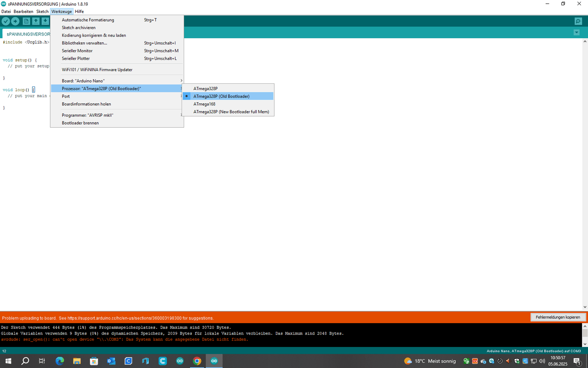588x368 pixels.
Task: Choose Serieller Monitor from Werkzeuge menu
Action: click(x=77, y=51)
